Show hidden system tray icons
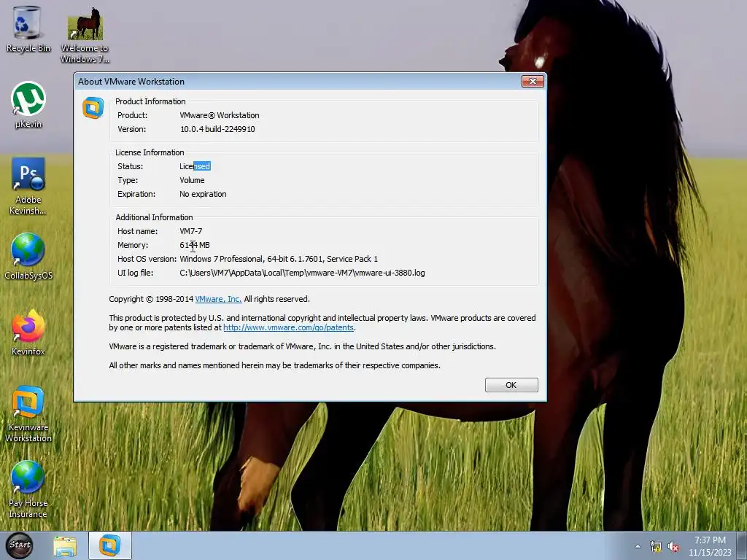The width and height of the screenshot is (747, 560). point(638,547)
